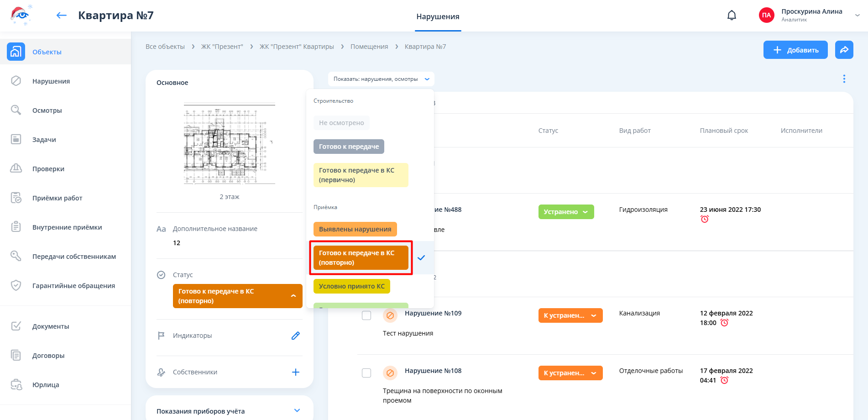Click the Добавить button

click(x=795, y=50)
